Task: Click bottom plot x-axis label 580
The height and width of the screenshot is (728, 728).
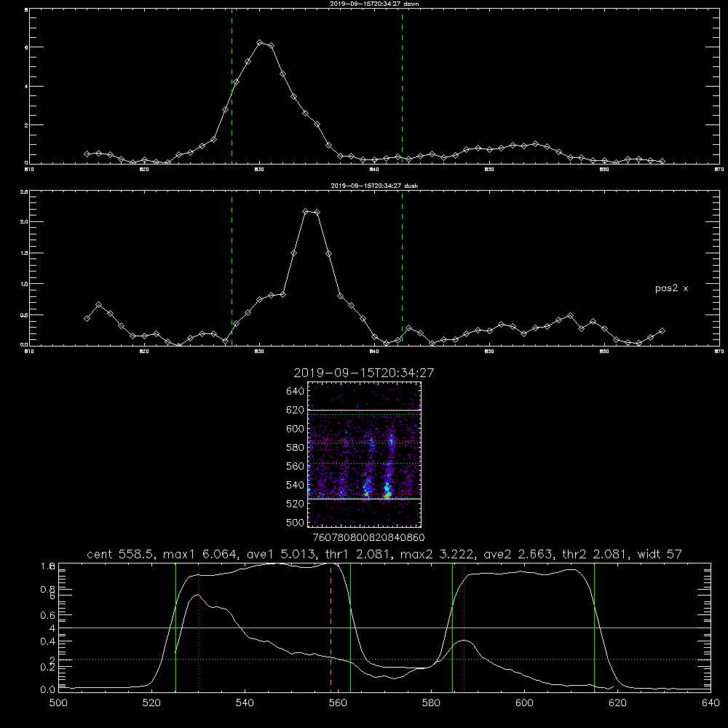Action: [x=431, y=703]
